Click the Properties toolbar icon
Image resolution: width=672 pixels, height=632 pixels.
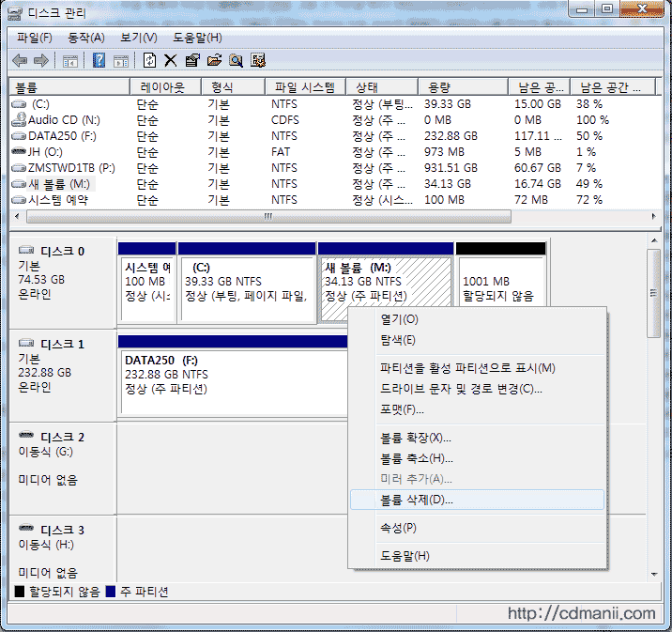[192, 60]
